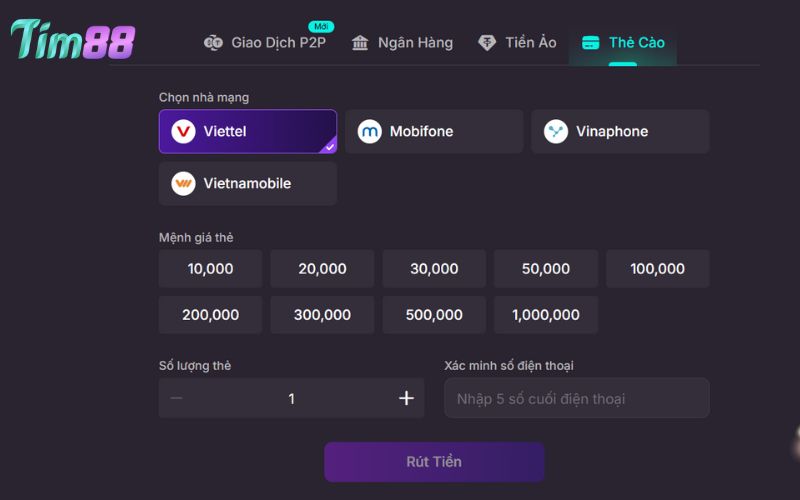Choose the 50,000 card value
The width and height of the screenshot is (800, 500).
546,269
